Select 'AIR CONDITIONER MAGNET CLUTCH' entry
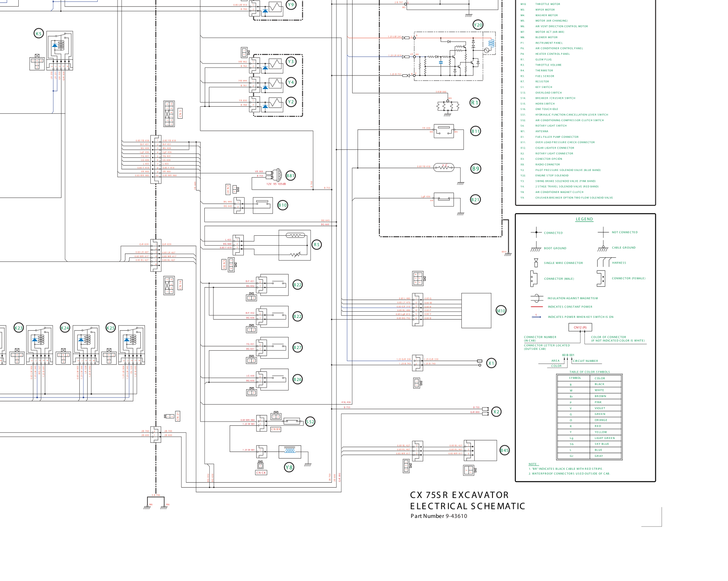This screenshot has width=728, height=581. [559, 192]
